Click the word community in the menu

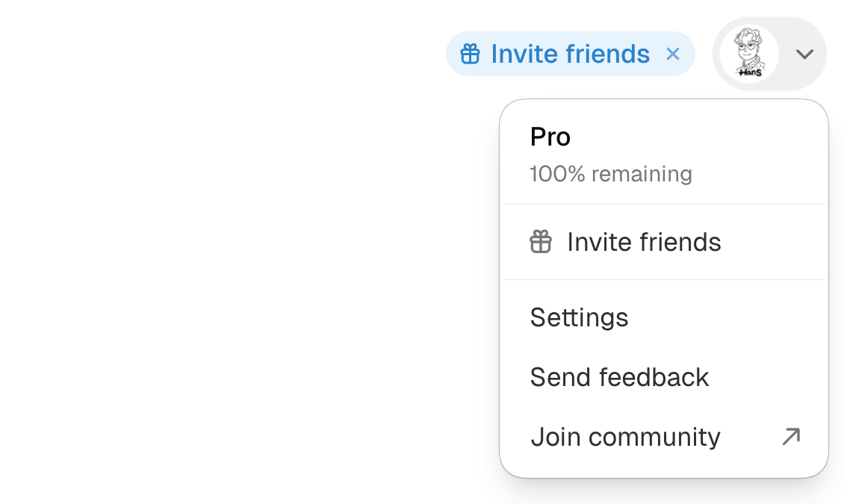pos(654,438)
